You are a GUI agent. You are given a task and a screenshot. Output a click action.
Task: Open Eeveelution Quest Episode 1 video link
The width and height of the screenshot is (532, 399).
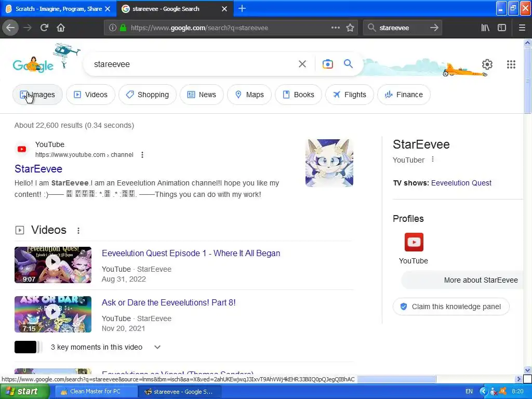[191, 254]
